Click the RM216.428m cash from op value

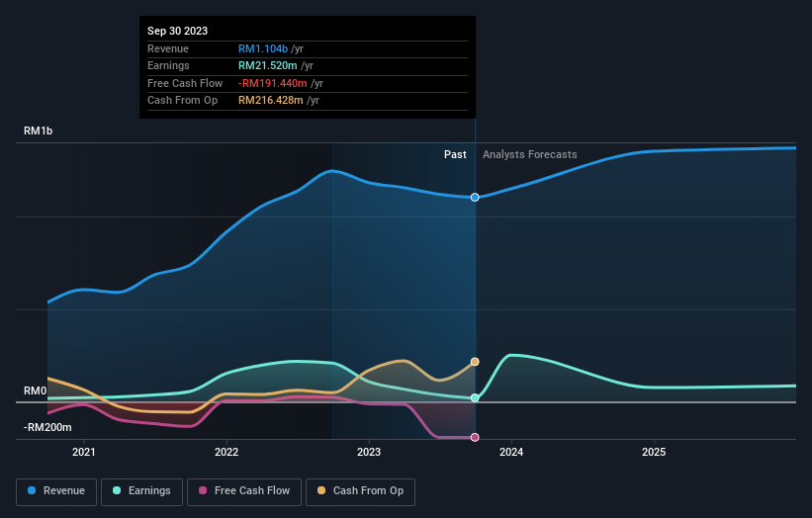[271, 101]
